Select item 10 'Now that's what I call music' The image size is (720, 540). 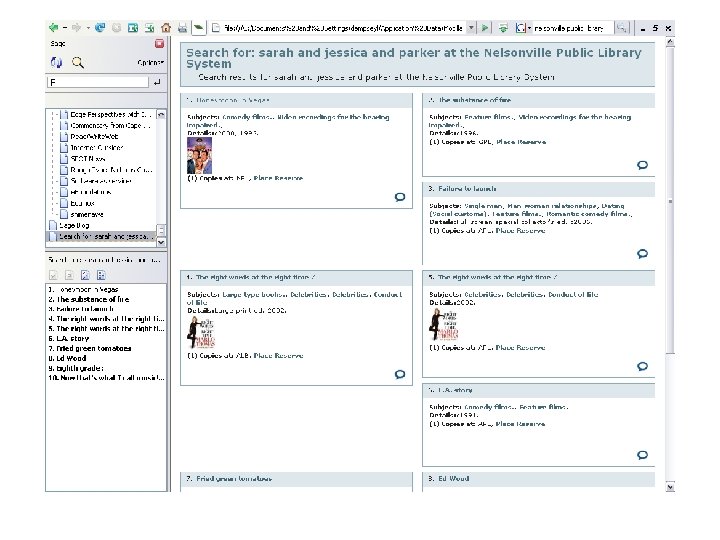point(106,378)
